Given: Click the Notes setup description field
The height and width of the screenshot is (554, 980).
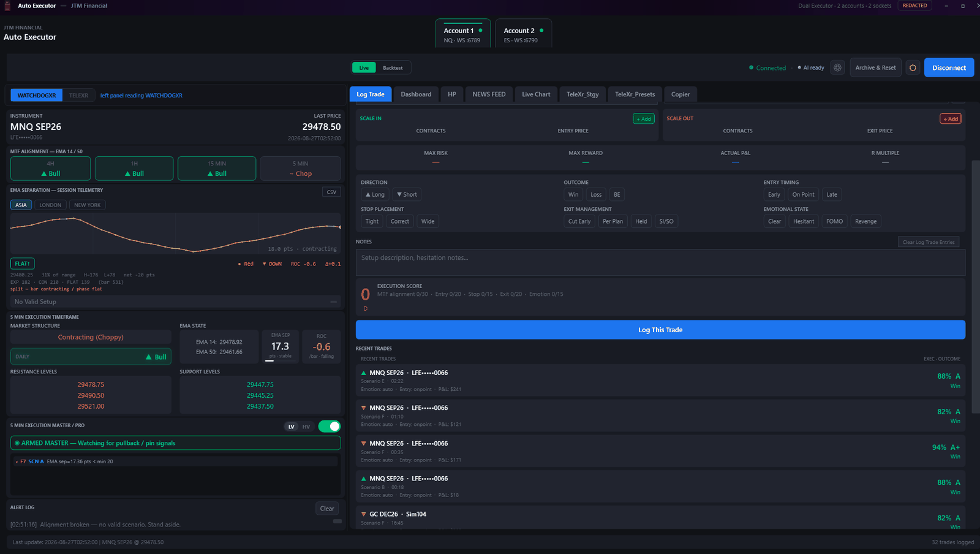Looking at the screenshot, I should [x=660, y=262].
